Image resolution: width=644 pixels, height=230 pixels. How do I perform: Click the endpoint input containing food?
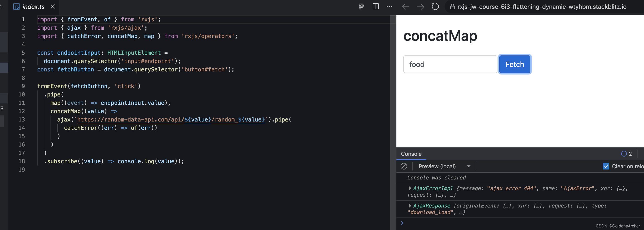click(x=450, y=64)
